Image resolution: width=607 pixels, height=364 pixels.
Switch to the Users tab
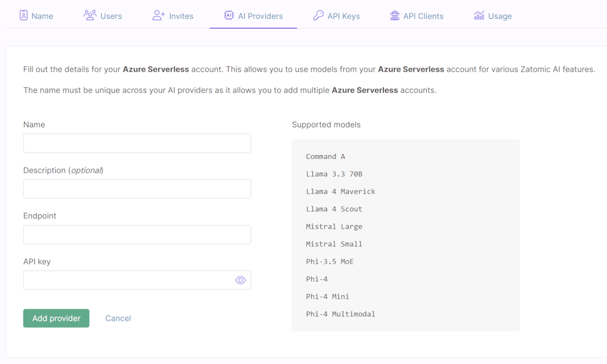[103, 16]
